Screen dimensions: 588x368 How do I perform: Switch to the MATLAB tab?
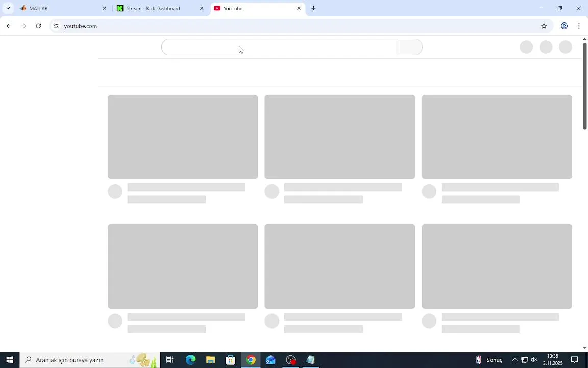point(64,8)
